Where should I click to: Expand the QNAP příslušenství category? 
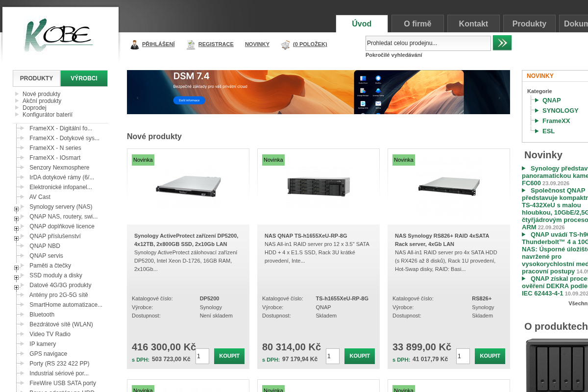coord(16,239)
